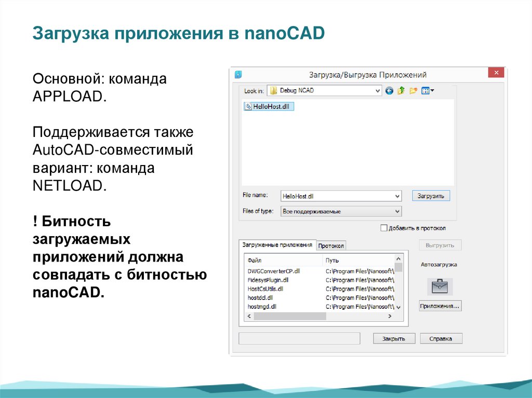This screenshot has height=398, width=532.
Task: Click the disabled Выгрузить button
Action: click(440, 245)
